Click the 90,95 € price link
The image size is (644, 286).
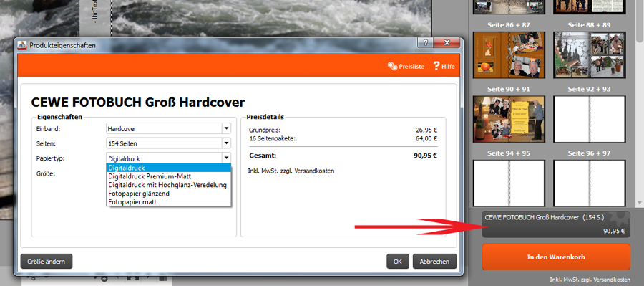click(614, 232)
